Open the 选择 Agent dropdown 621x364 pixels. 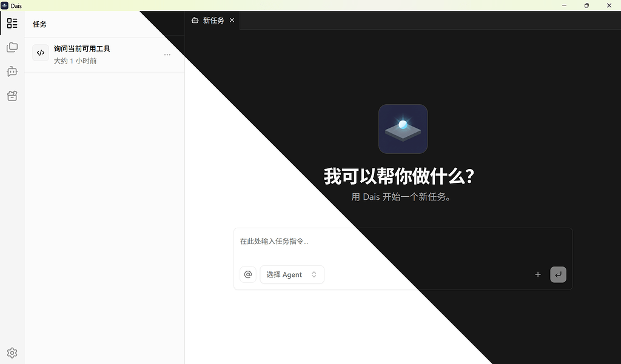tap(292, 274)
